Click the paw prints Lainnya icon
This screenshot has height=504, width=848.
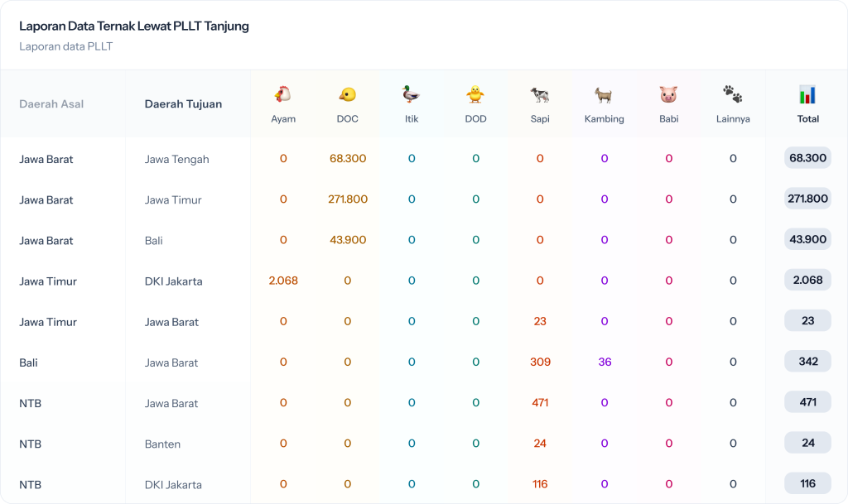click(x=733, y=94)
